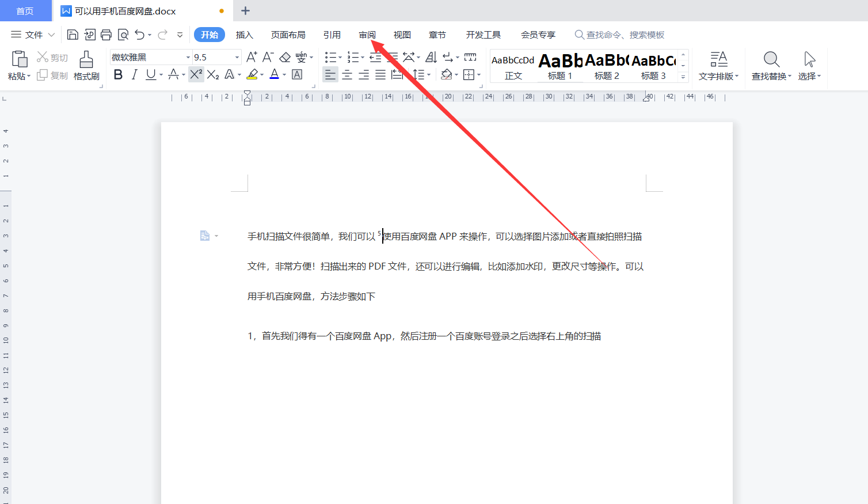
Task: Open the font name dropdown (微软雅黑)
Action: [188, 58]
